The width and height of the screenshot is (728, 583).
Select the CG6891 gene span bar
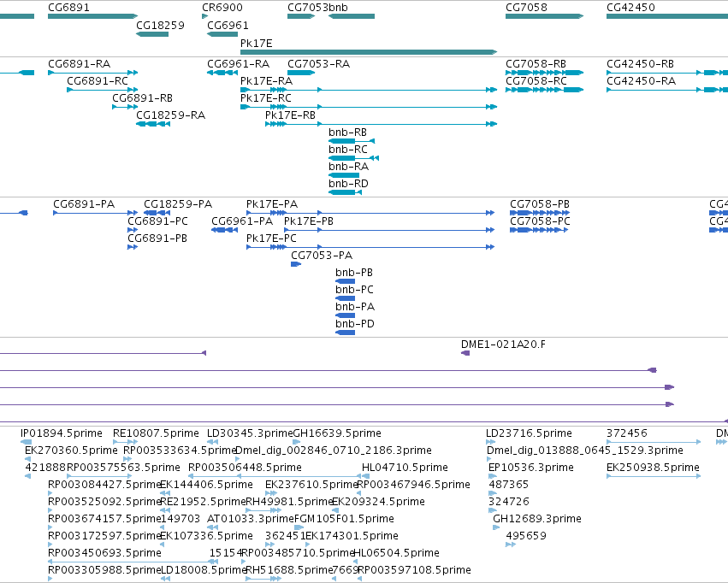pyautogui.click(x=93, y=16)
